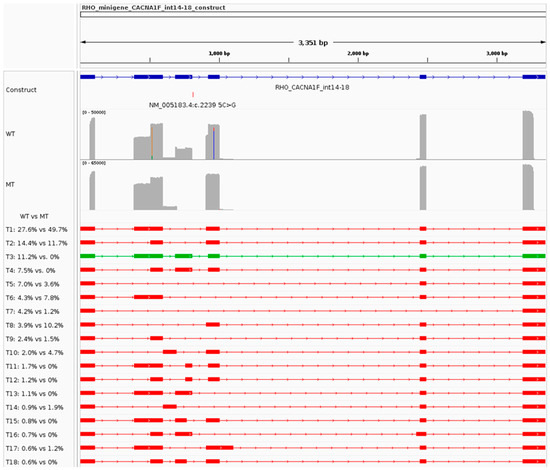Click the WT coverage track name
Screen dimensions: 550x470
[x=10, y=134]
